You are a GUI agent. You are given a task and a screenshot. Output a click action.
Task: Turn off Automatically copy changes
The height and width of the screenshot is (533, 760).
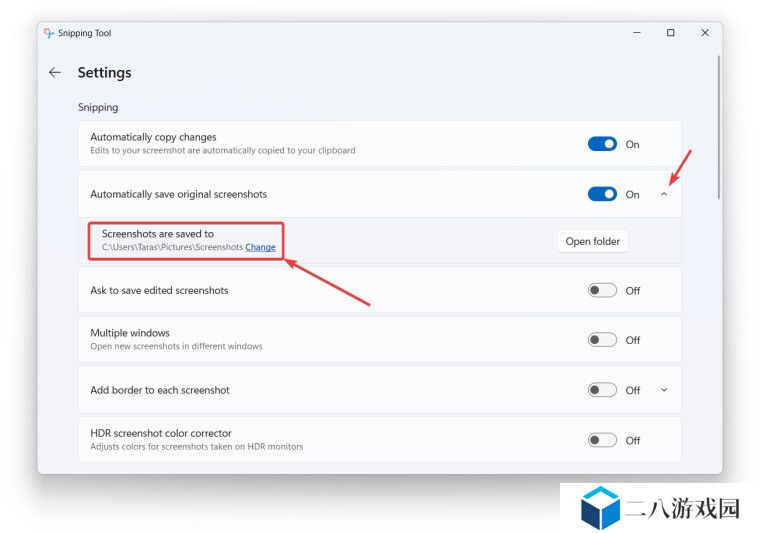pyautogui.click(x=602, y=144)
